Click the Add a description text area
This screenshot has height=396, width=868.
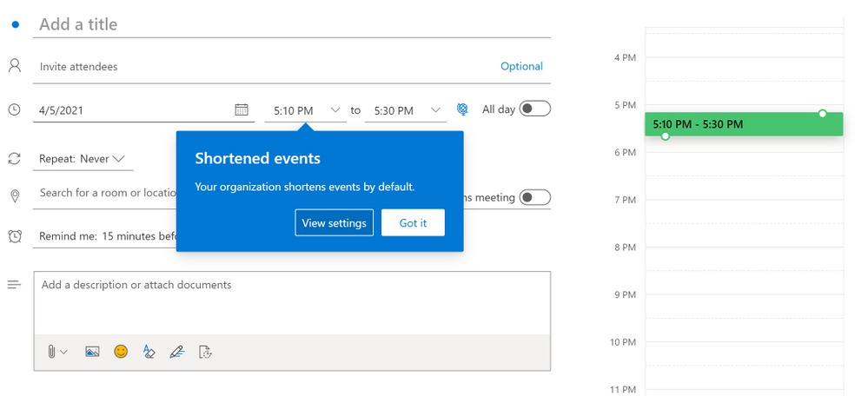pyautogui.click(x=292, y=302)
